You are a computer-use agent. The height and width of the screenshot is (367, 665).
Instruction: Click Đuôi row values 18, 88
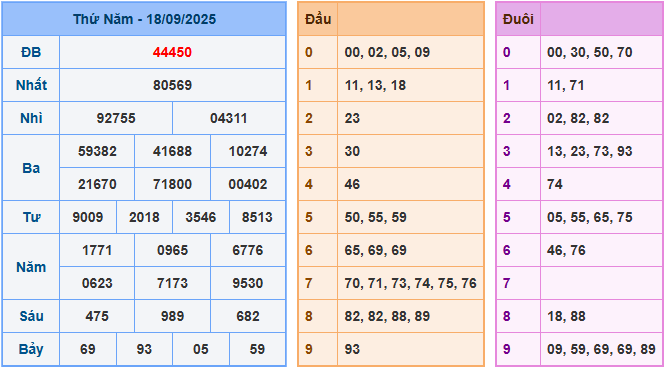[566, 316]
